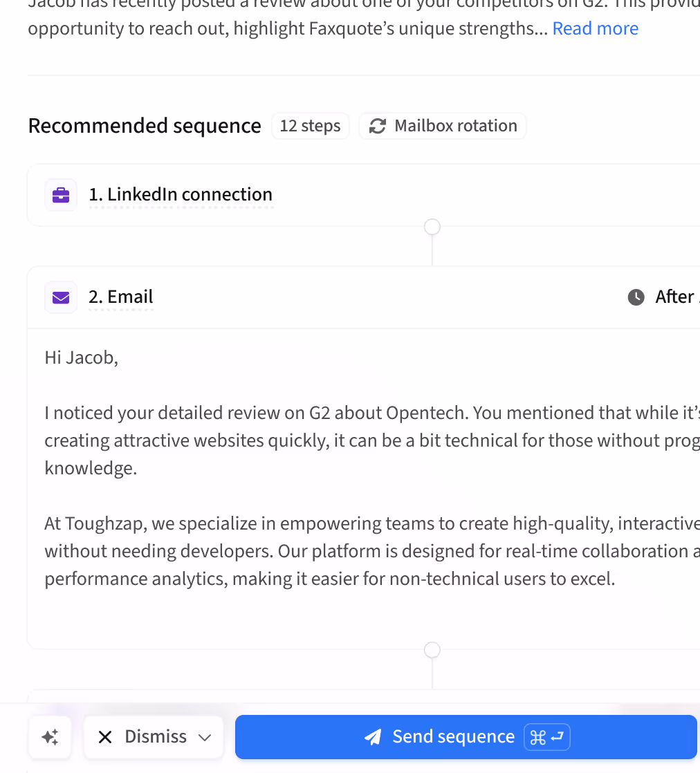Expand the Dismiss dropdown chevron

click(205, 737)
